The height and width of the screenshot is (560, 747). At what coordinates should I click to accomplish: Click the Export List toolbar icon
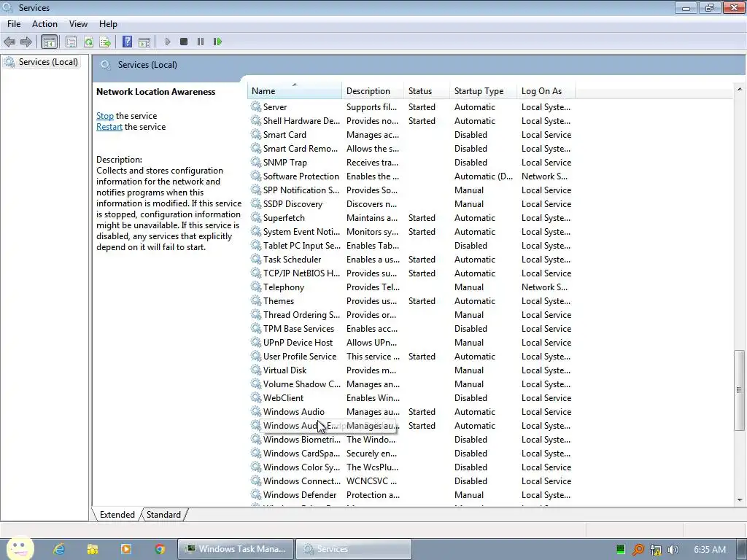(105, 42)
